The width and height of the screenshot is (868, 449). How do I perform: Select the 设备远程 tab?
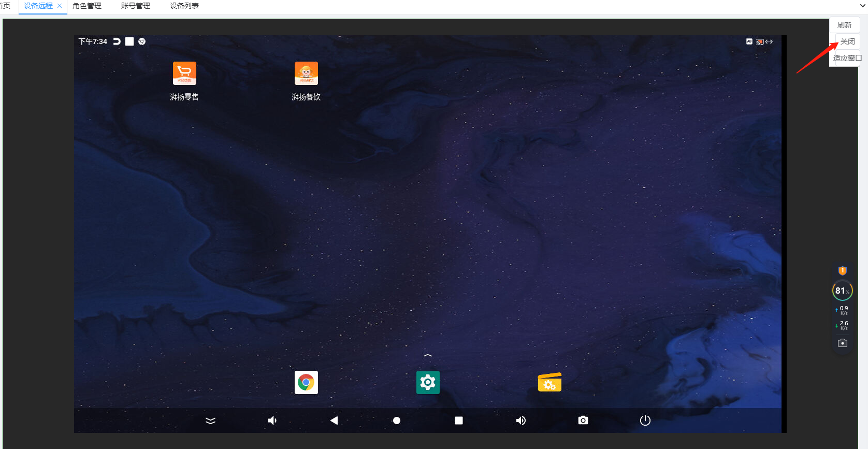click(x=38, y=6)
